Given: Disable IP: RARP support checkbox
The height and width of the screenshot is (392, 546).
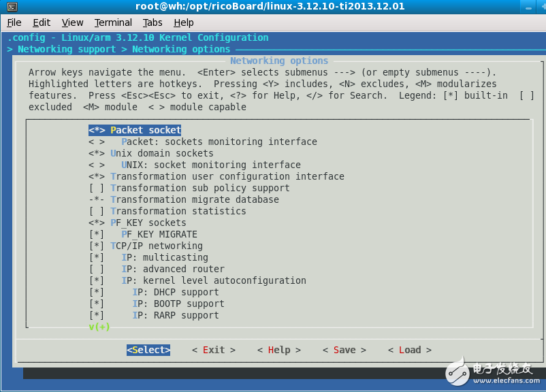Looking at the screenshot, I should (97, 315).
